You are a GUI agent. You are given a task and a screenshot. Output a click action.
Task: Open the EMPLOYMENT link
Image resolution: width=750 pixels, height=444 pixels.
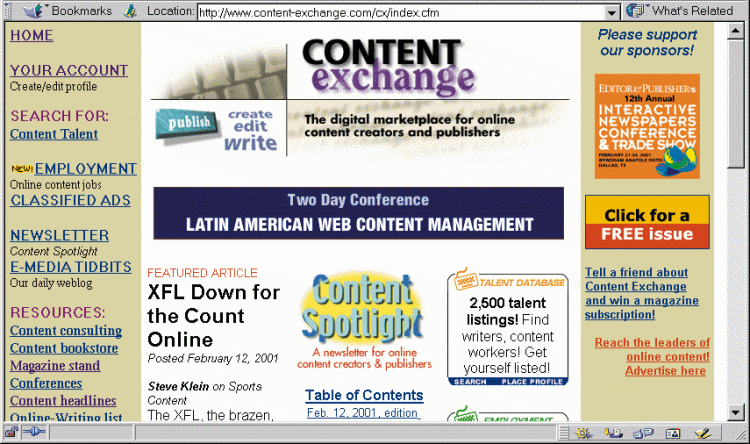pos(86,168)
